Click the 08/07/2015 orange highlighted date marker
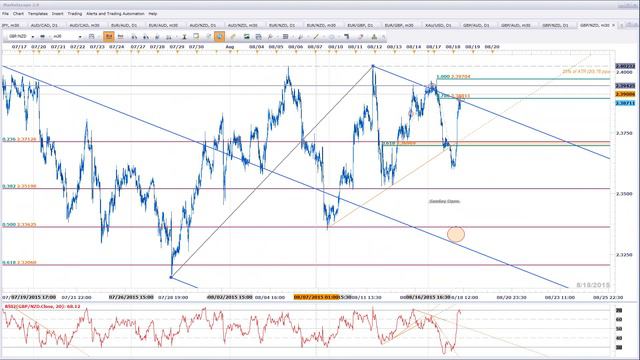This screenshot has width=640, height=360. [x=316, y=297]
